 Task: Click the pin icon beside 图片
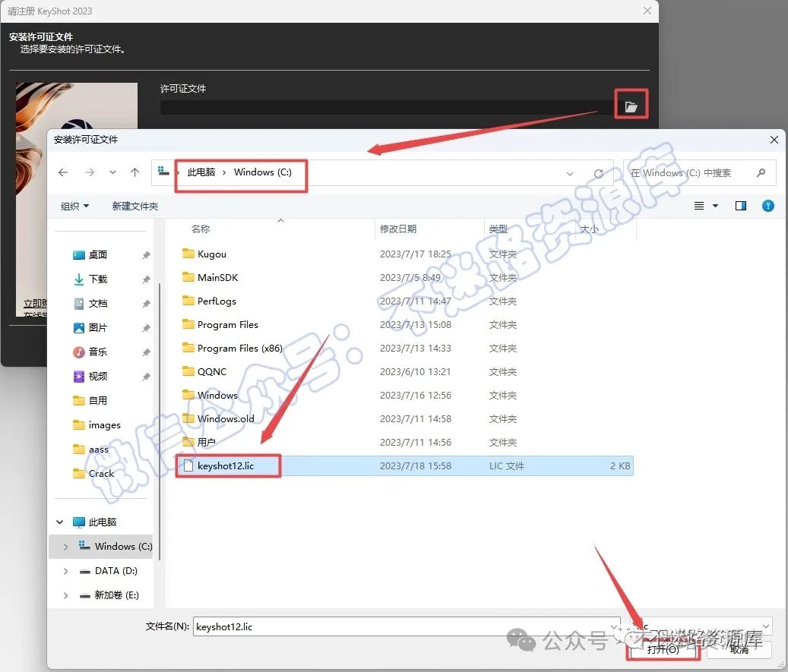146,328
